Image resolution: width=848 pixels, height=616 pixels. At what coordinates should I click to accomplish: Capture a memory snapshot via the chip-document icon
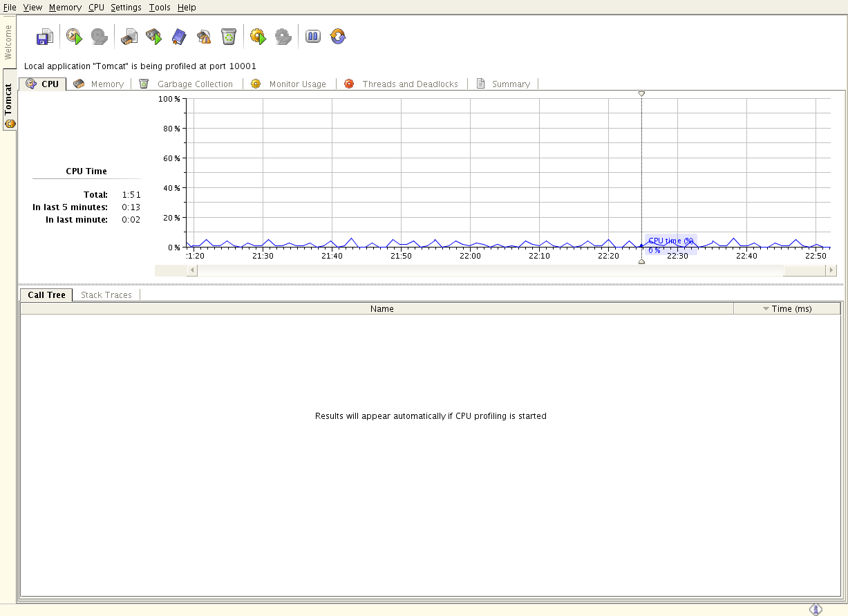point(129,37)
